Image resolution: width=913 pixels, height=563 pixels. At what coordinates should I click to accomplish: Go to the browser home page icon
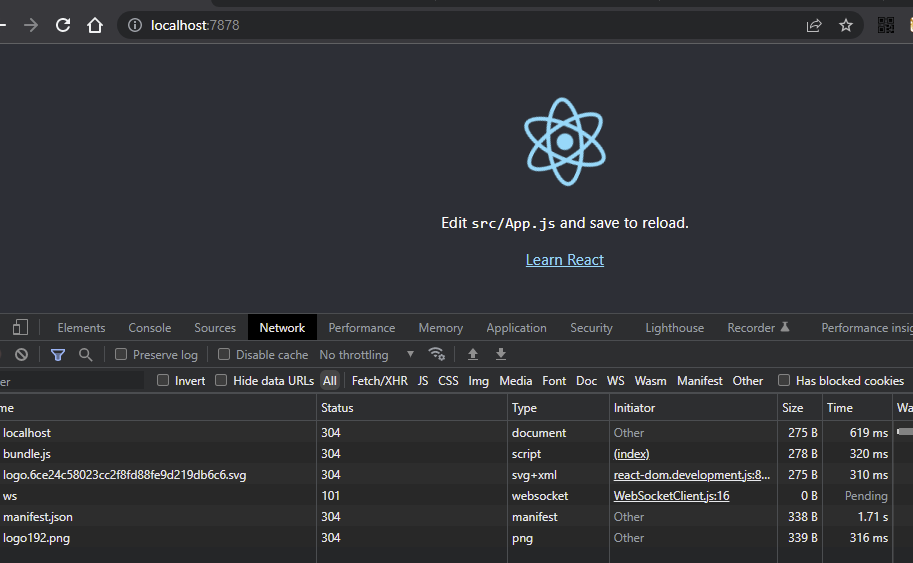[x=95, y=25]
